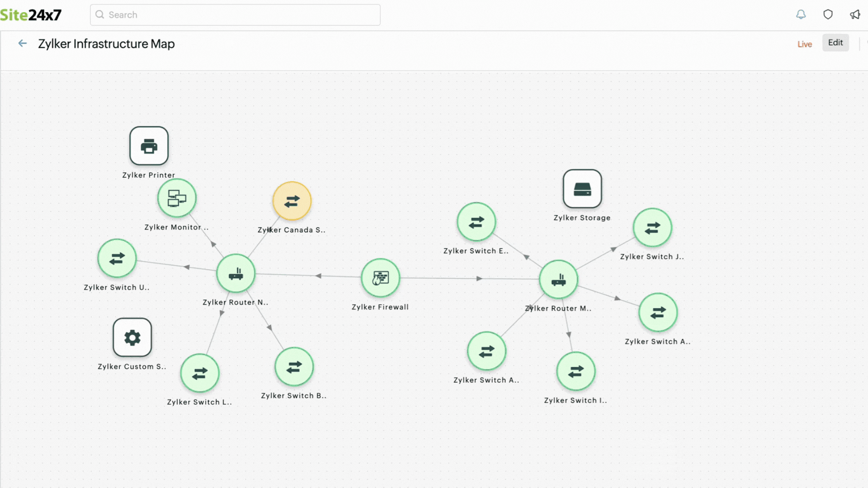Select the Zylker Storage device icon
Viewport: 868px width, 488px height.
pos(582,188)
